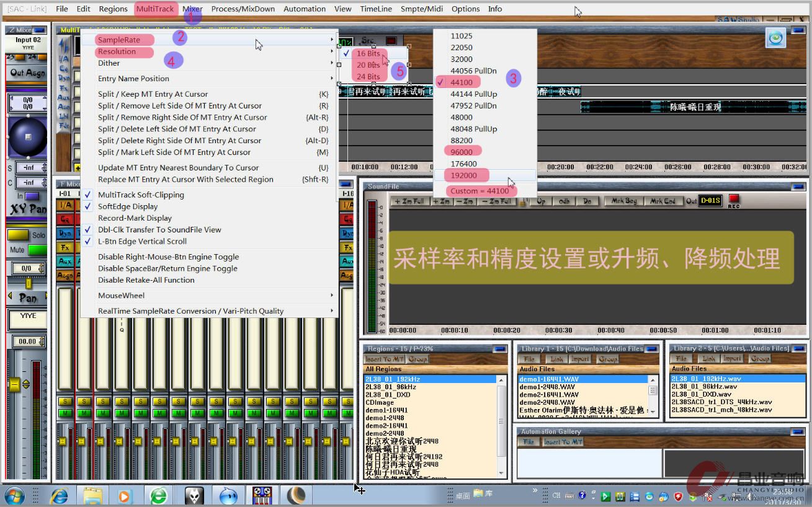Open the mixer application taskbar icon
Screen dimensions: 812x507
262,496
